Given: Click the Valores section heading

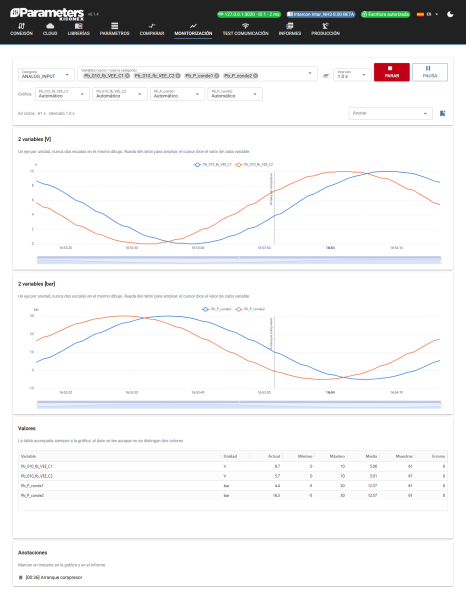Looking at the screenshot, I should (27, 428).
